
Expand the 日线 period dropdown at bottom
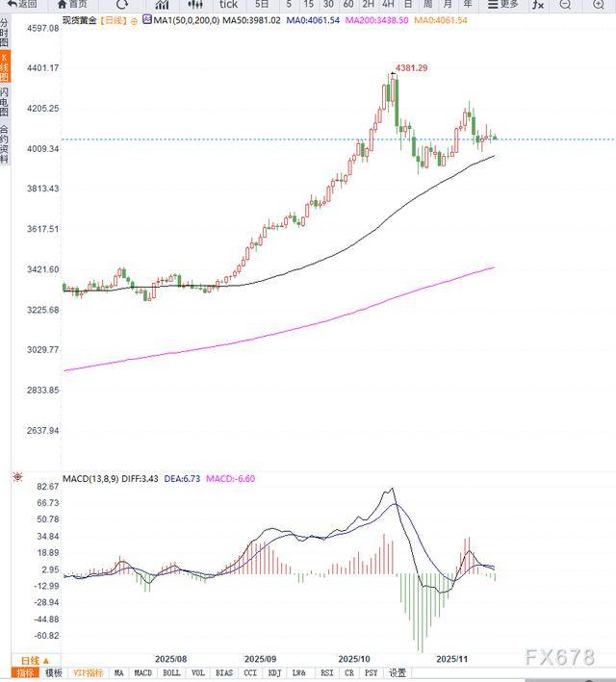tap(35, 660)
